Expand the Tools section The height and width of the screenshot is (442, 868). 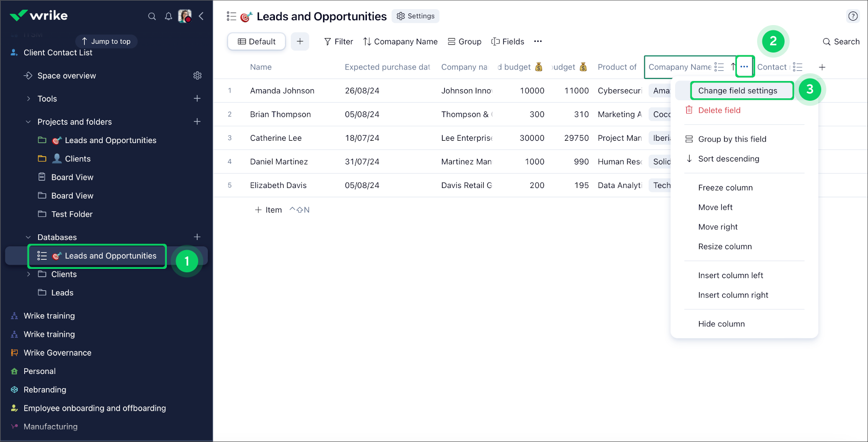[x=28, y=99]
